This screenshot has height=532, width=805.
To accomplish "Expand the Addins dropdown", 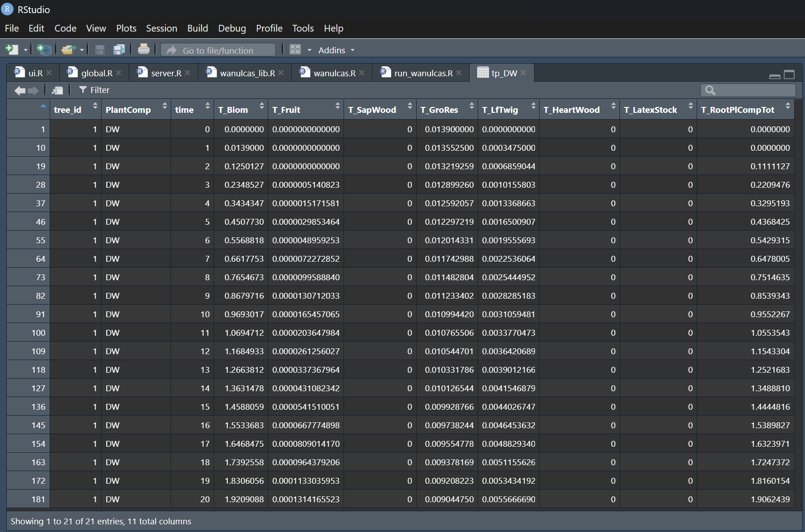I will click(336, 50).
